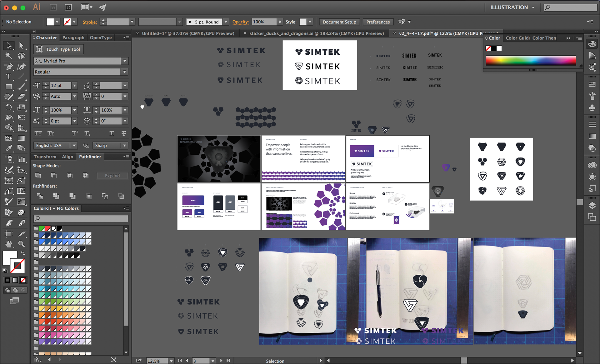
Task: Click the Unite shape mode icon
Action: coord(38,176)
